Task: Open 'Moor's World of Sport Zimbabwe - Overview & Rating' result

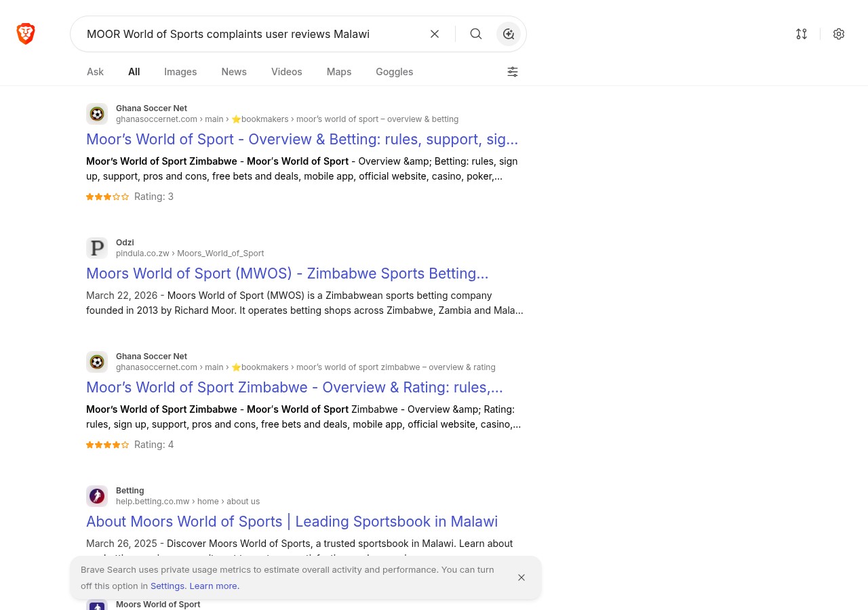Action: [294, 388]
